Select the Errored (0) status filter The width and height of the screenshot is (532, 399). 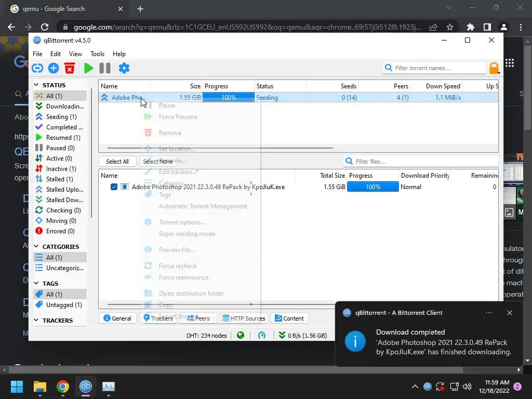60,231
